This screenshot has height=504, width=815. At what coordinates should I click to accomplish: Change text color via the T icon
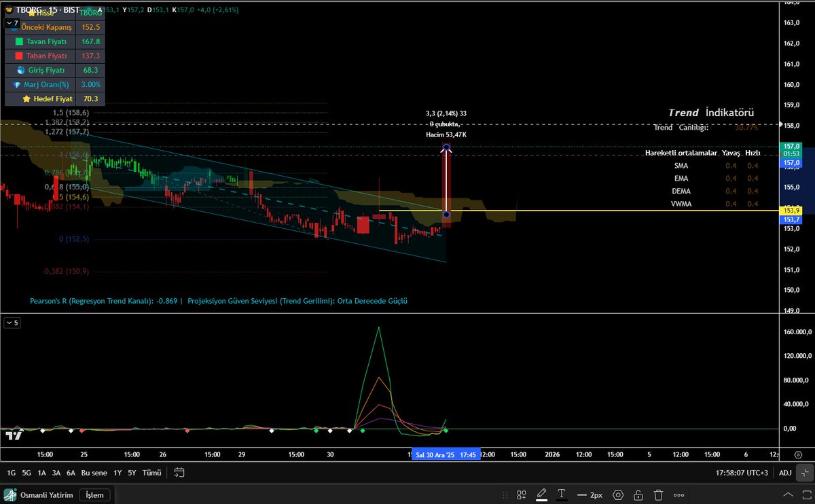coord(562,494)
